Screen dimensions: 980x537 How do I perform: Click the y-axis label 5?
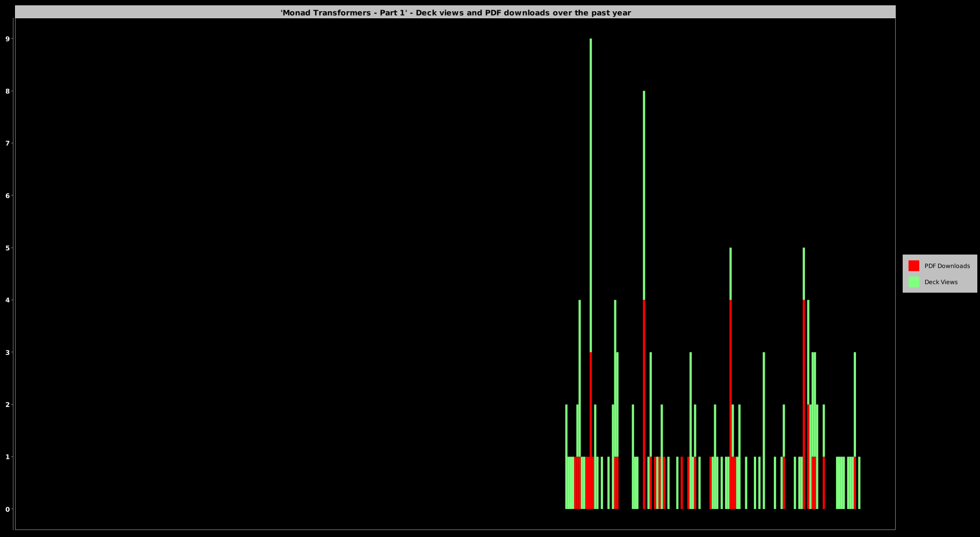coord(8,248)
